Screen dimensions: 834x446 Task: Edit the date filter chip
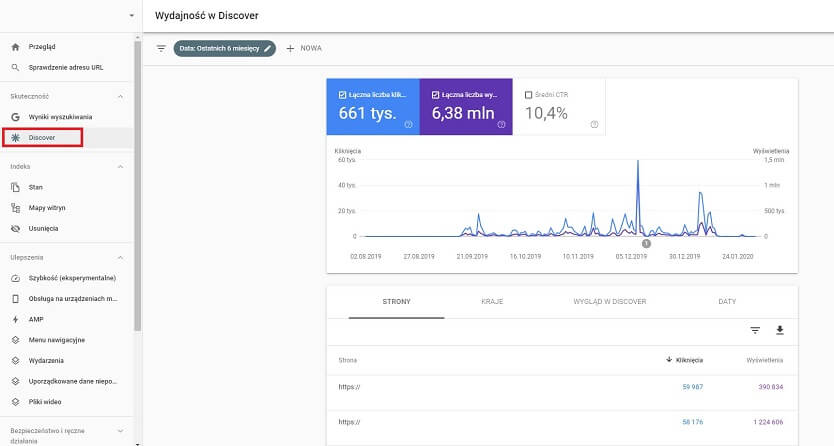pos(224,48)
